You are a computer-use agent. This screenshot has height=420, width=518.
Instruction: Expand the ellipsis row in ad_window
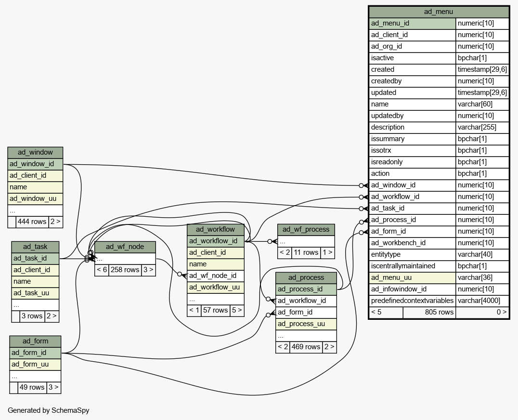tap(35, 210)
